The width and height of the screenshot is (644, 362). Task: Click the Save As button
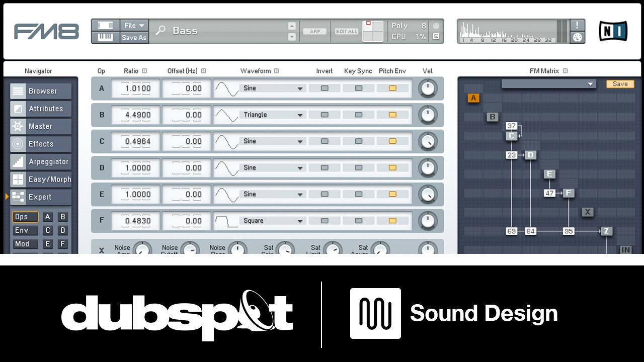click(134, 37)
